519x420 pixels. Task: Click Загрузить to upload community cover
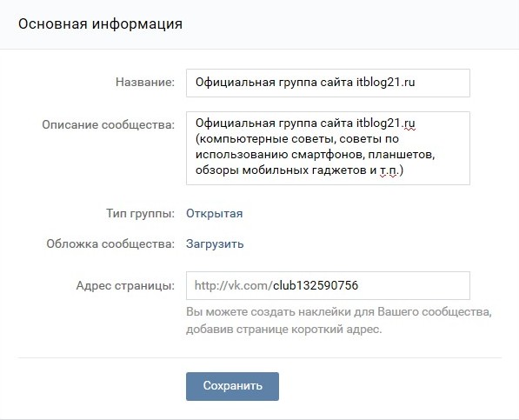click(215, 244)
